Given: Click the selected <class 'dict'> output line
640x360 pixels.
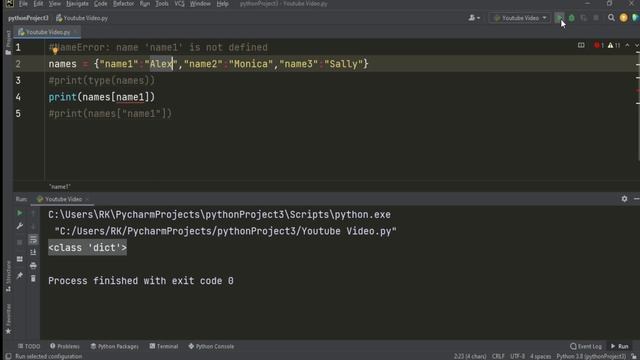Looking at the screenshot, I should [x=87, y=248].
